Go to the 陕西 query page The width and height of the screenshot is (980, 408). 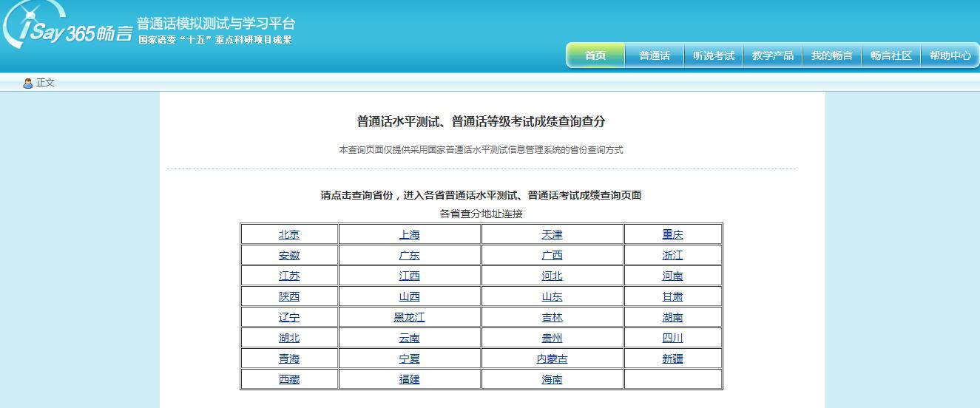[x=289, y=296]
